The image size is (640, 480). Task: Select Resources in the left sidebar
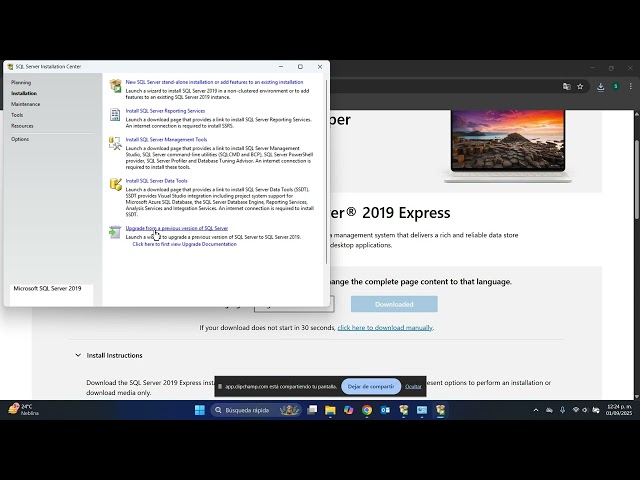point(22,126)
